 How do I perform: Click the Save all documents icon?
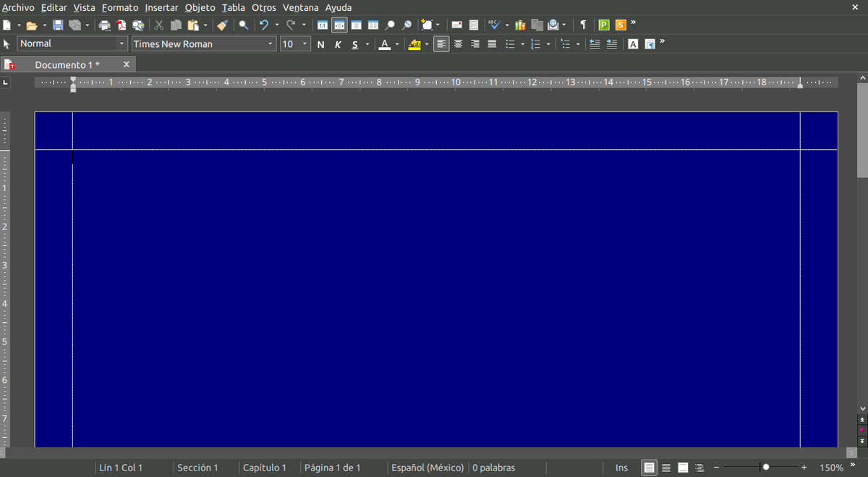74,25
